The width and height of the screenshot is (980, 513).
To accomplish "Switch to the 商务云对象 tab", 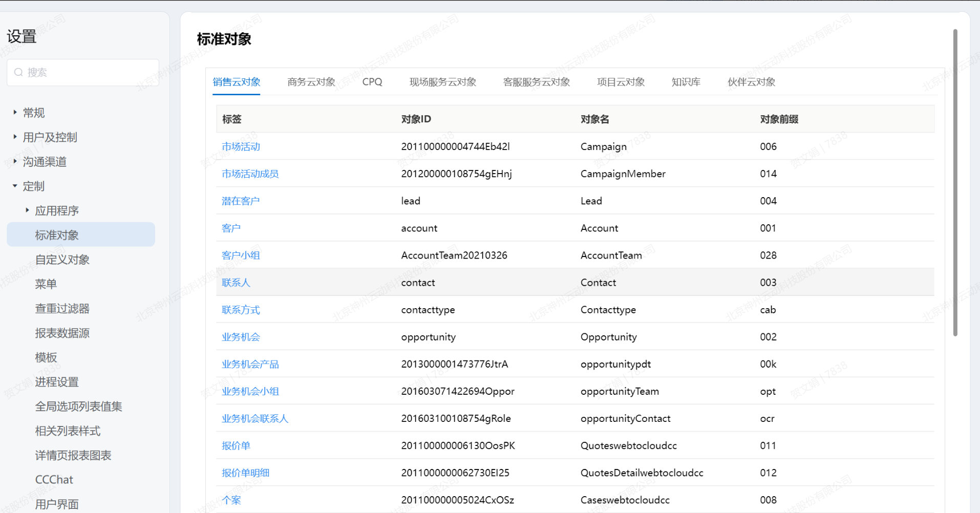I will pyautogui.click(x=311, y=82).
